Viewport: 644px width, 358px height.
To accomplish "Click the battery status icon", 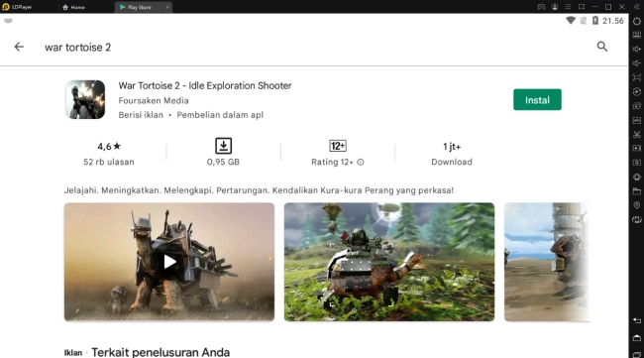I will tap(595, 21).
